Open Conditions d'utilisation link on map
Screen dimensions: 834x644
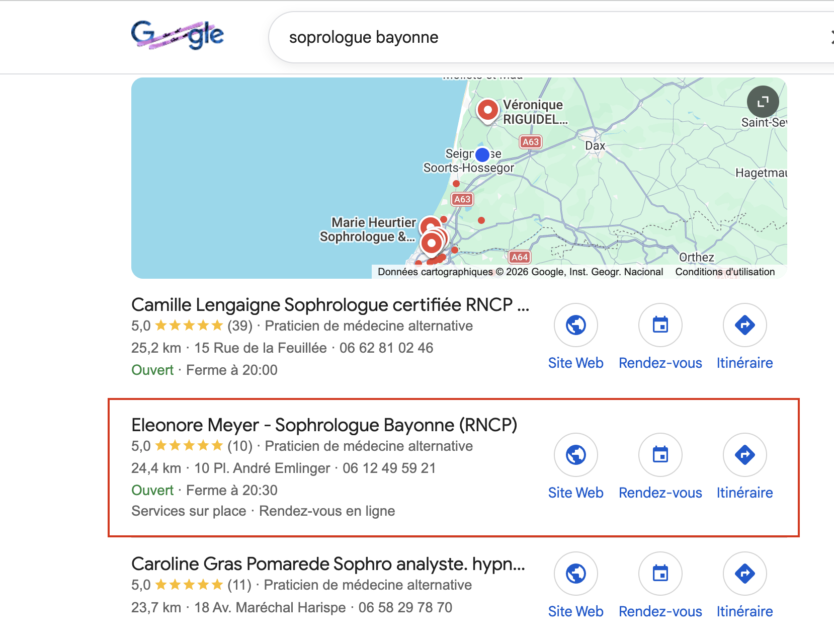pos(725,272)
